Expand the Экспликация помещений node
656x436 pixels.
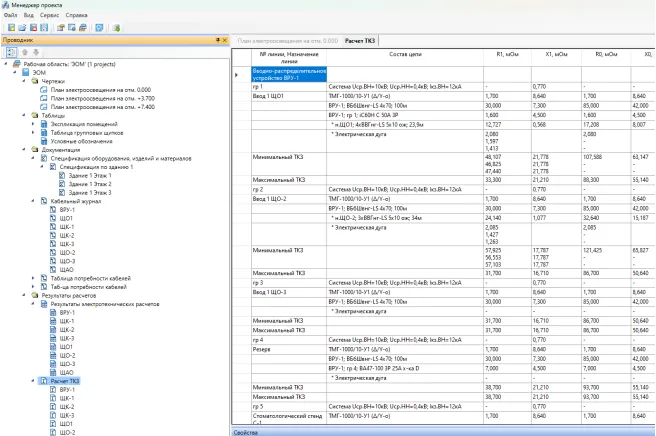[34, 124]
